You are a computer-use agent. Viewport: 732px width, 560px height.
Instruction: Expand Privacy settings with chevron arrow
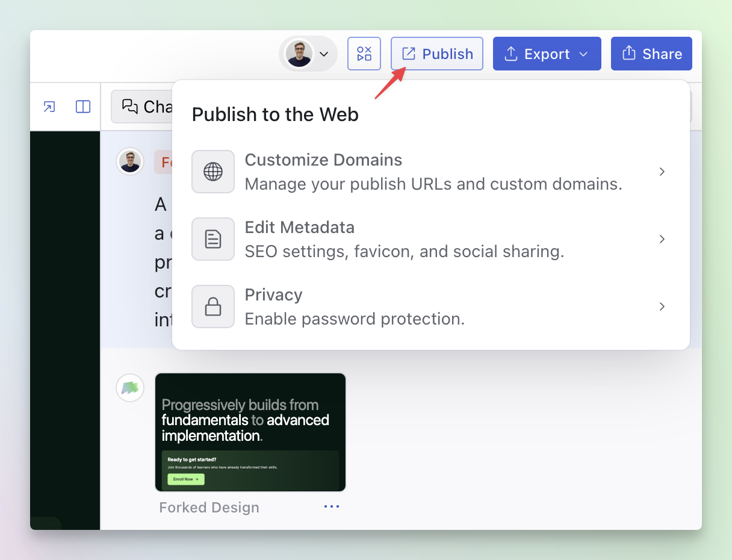pyautogui.click(x=662, y=306)
